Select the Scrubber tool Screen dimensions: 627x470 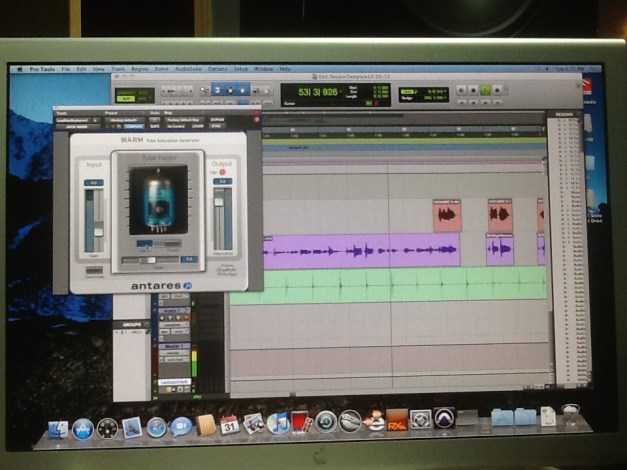[256, 91]
